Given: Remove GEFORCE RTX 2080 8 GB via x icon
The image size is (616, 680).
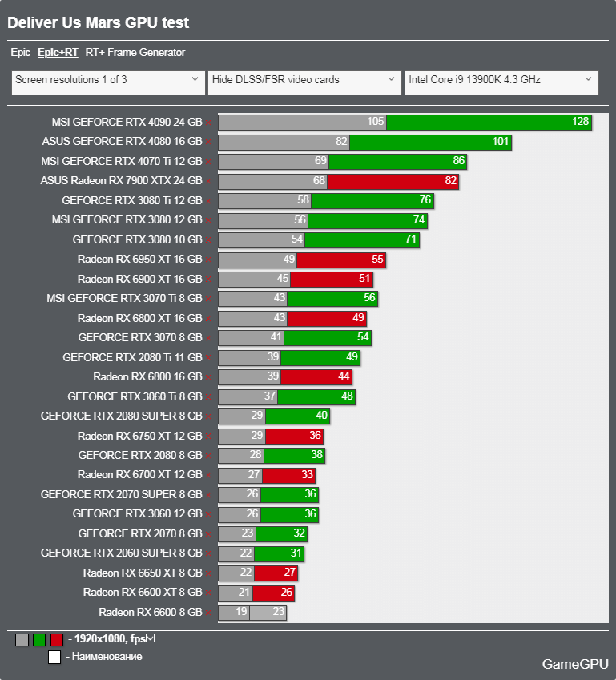Looking at the screenshot, I should click(x=208, y=456).
